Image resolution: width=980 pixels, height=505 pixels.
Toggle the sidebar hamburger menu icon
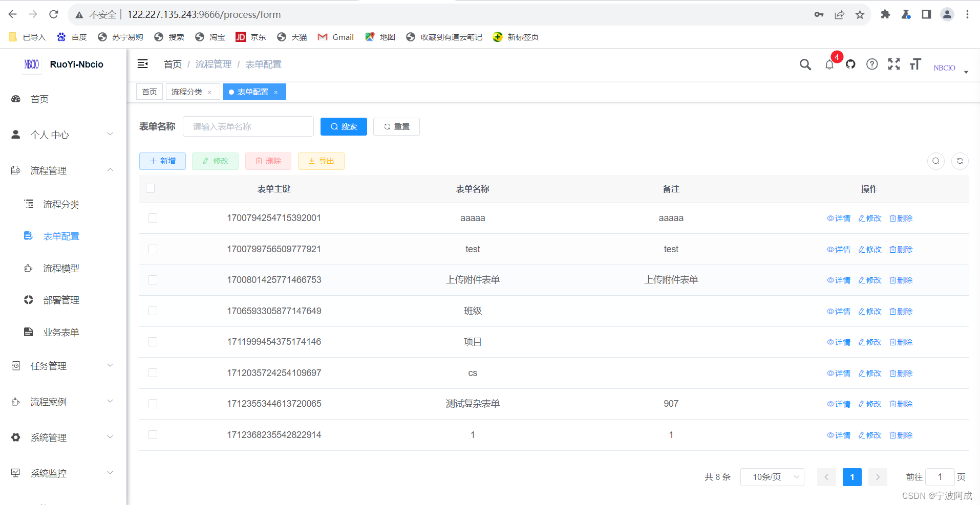click(143, 64)
